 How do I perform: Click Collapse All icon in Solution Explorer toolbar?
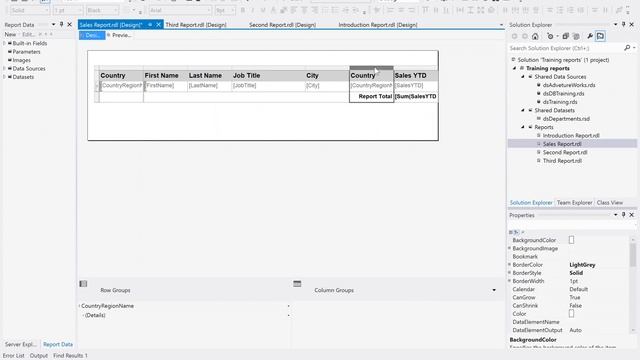point(565,36)
